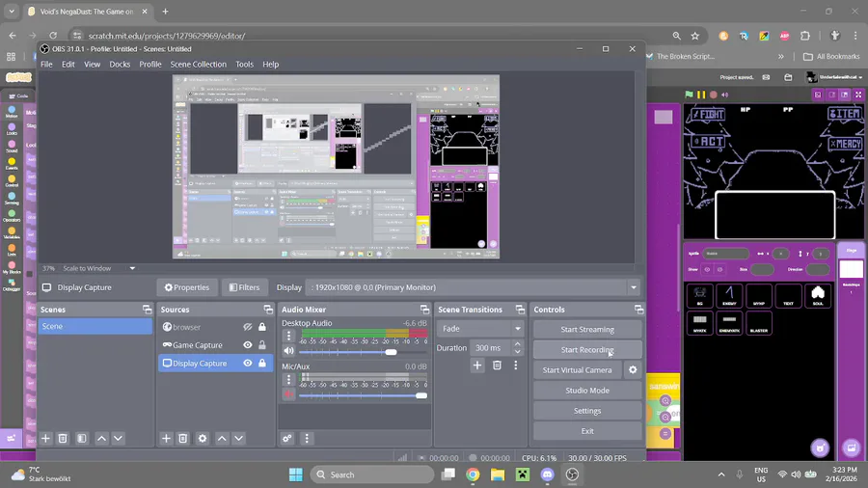Select the SOUL sprite in Scratch

pos(818,295)
